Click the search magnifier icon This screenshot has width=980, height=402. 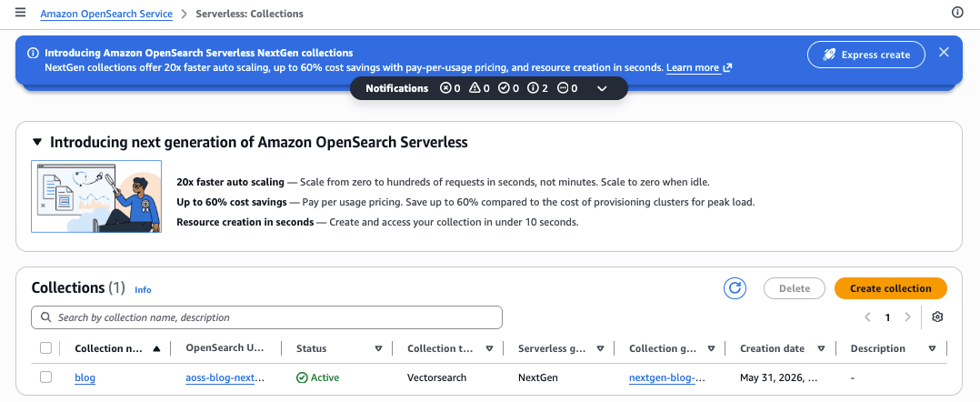(45, 317)
